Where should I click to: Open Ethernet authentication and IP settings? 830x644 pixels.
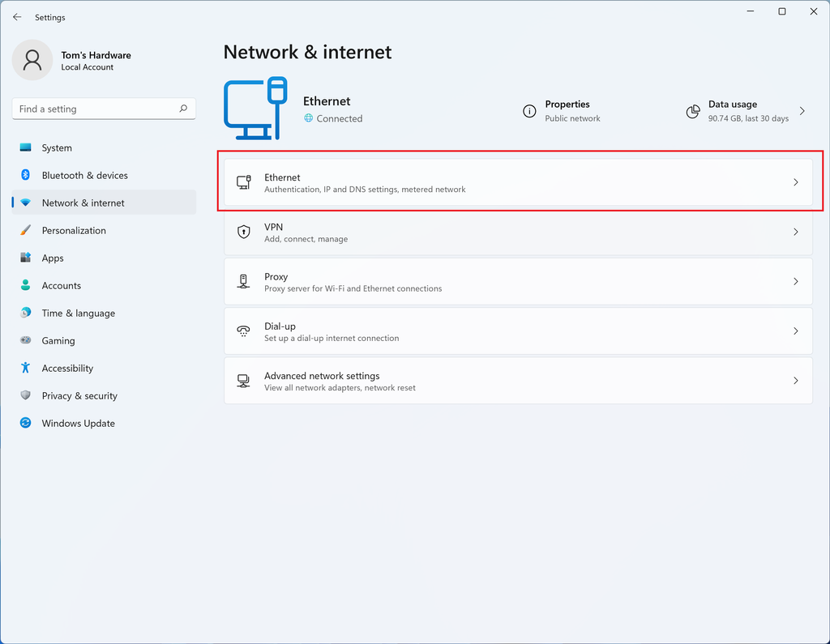(x=519, y=182)
